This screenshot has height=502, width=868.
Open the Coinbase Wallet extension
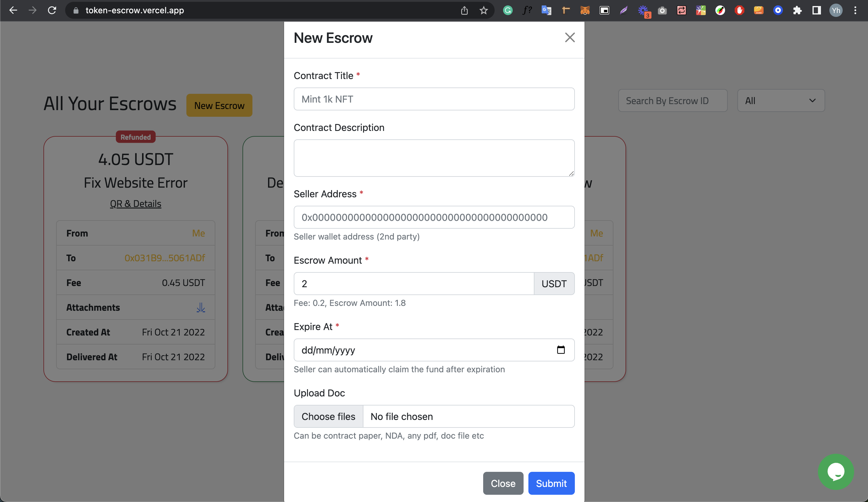[778, 10]
